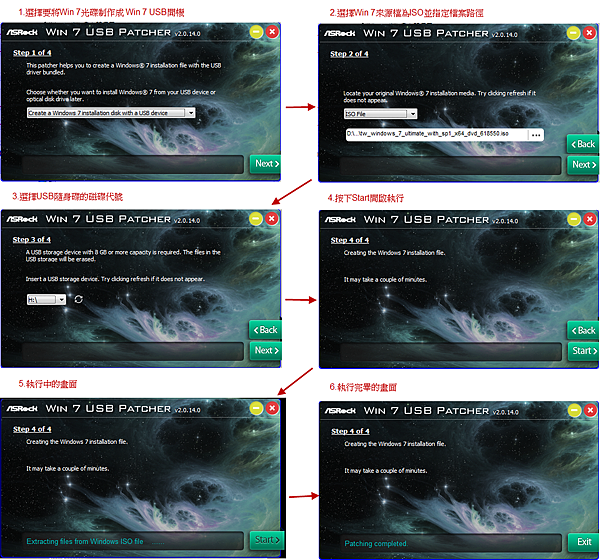
Task: Click empty status bar in Step 3 window
Action: (x=133, y=351)
